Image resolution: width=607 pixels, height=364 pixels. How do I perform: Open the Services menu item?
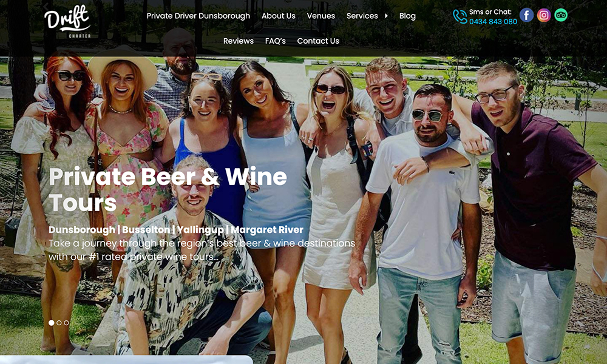click(362, 16)
